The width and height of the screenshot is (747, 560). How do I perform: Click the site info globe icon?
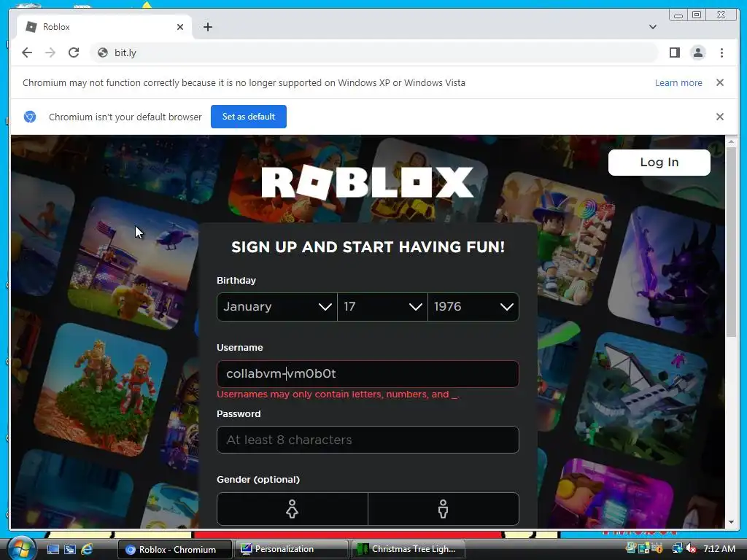102,52
